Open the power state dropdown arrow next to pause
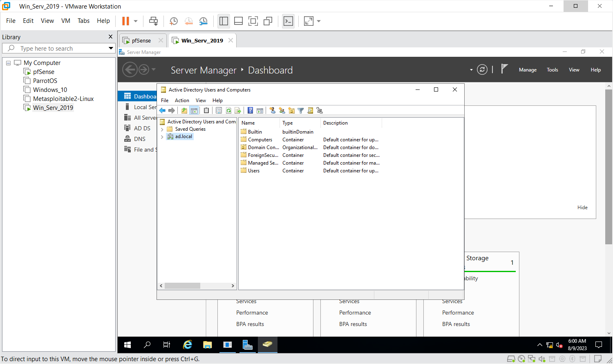The image size is (613, 364). tap(136, 21)
